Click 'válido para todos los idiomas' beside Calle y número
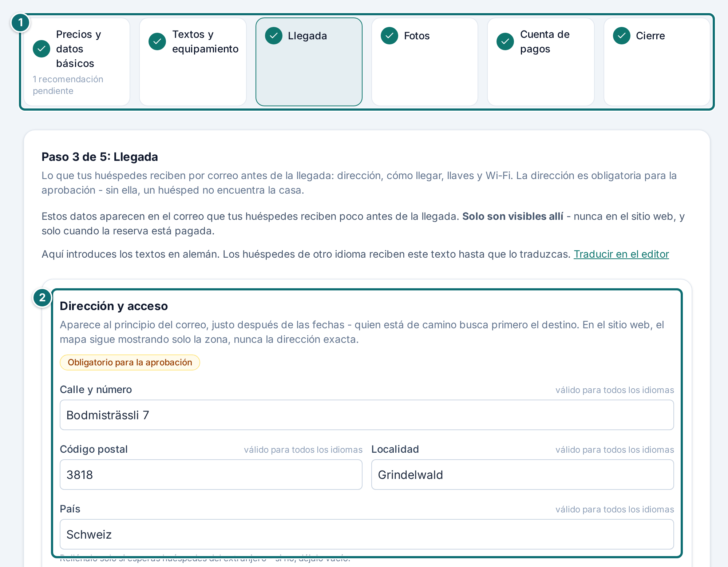Screen dimensions: 728x567 pos(615,390)
